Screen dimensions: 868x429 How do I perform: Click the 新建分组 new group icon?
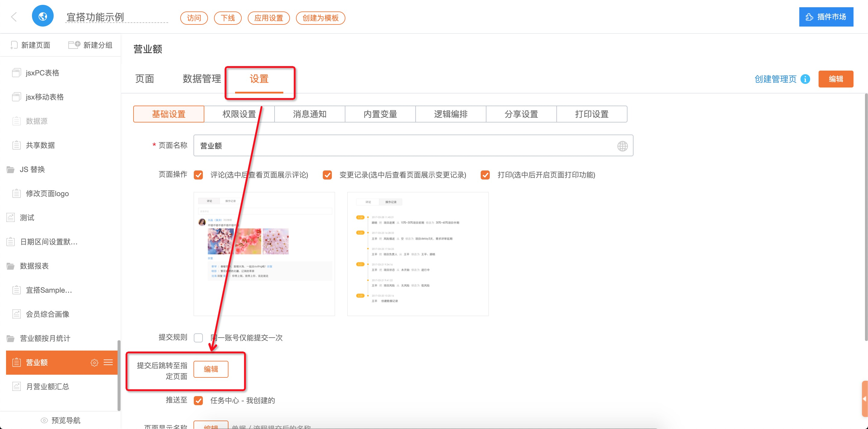(74, 45)
